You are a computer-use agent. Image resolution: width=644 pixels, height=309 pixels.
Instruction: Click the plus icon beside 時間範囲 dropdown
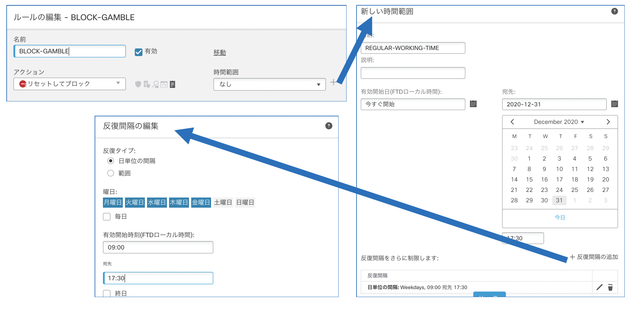coord(333,82)
